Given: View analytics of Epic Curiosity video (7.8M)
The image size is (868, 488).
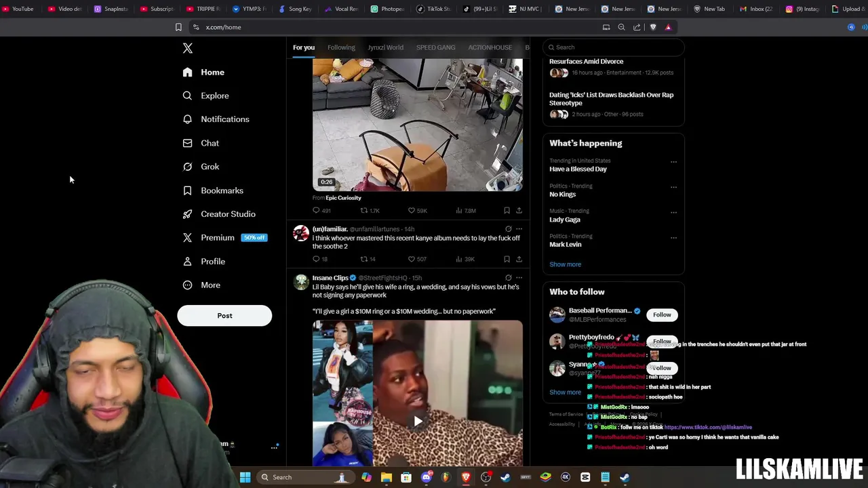Looking at the screenshot, I should (x=466, y=211).
